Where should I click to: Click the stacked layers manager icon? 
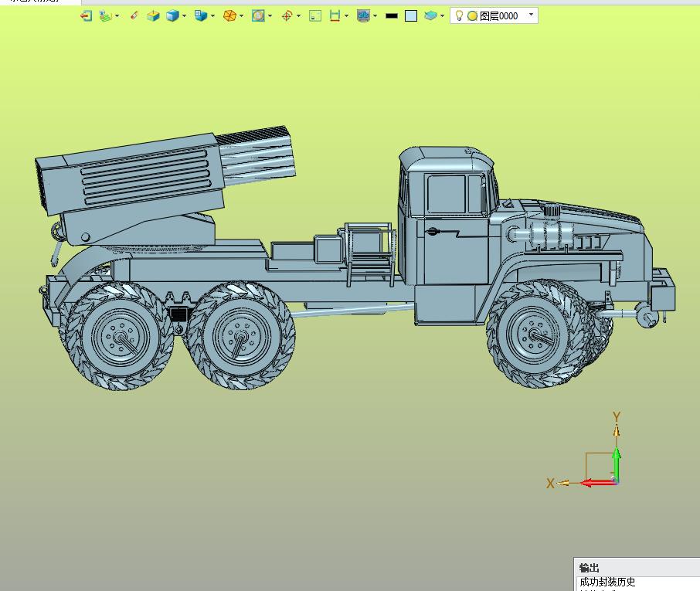click(x=430, y=16)
